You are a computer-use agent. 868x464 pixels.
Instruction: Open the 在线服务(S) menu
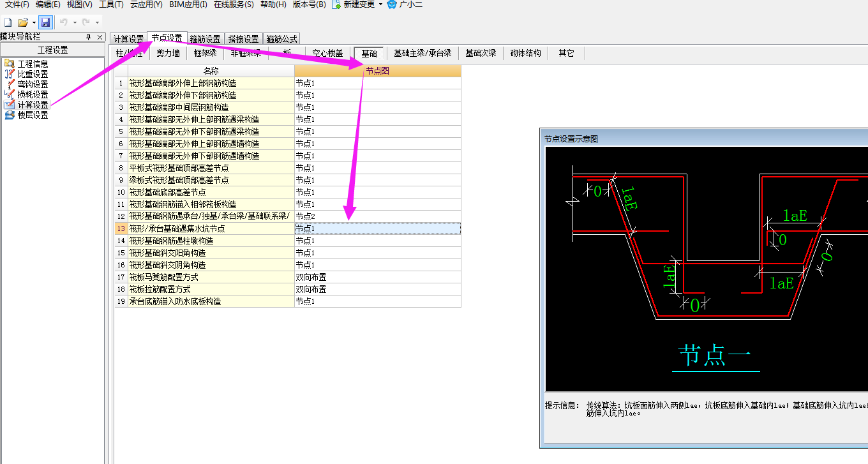tap(234, 4)
